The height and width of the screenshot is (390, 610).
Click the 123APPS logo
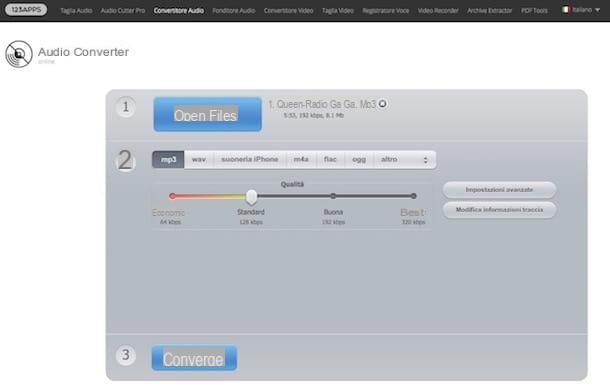26,10
